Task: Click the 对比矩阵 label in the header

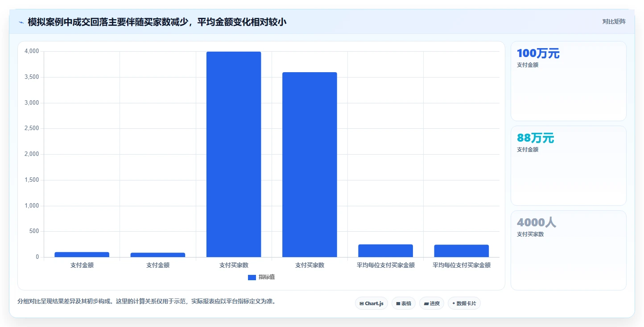Action: (614, 21)
